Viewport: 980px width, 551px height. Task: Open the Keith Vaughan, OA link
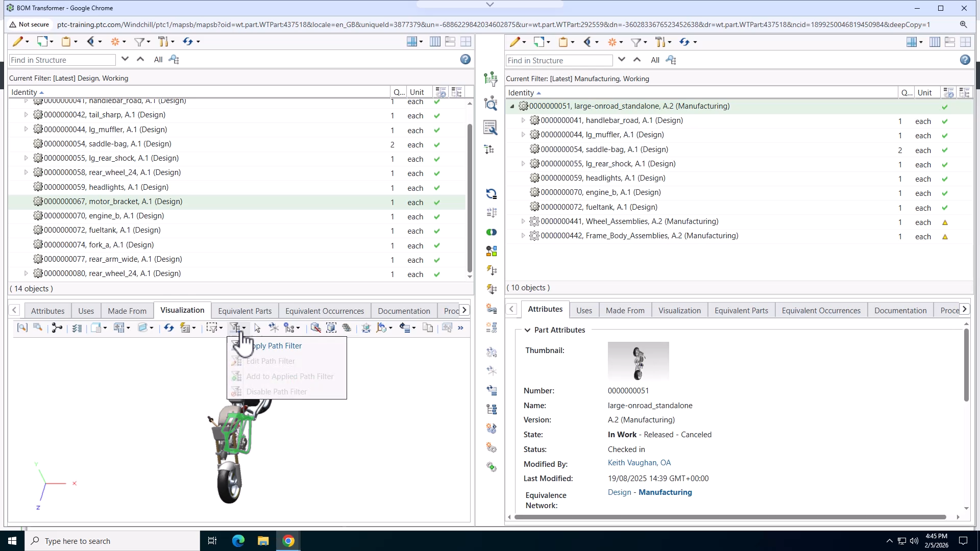pyautogui.click(x=639, y=463)
